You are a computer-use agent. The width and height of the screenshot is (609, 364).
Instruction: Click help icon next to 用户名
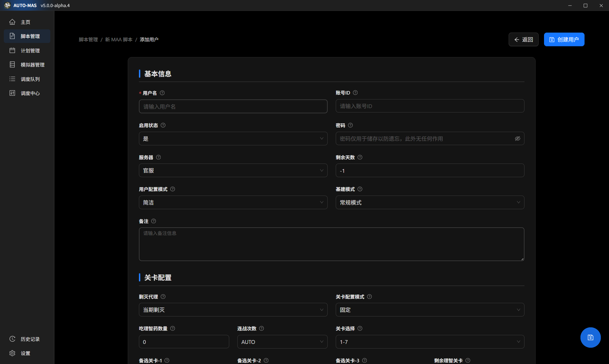[162, 93]
